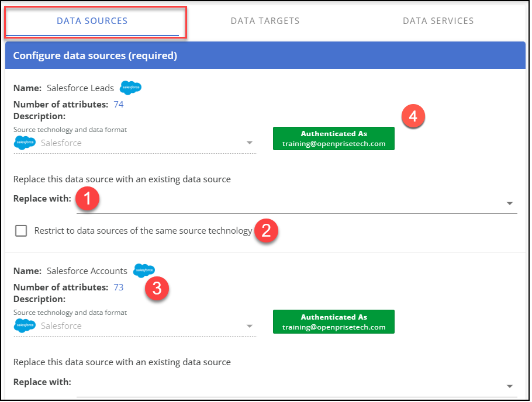Click Salesforce cloud icon next to Salesforce Leads name

(x=130, y=88)
